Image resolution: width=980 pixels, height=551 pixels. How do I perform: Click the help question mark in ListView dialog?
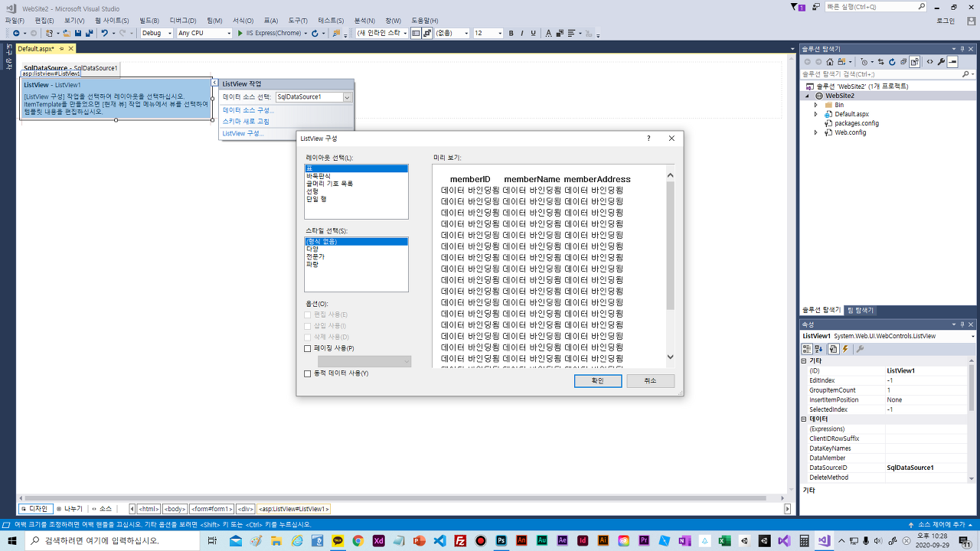[648, 139]
